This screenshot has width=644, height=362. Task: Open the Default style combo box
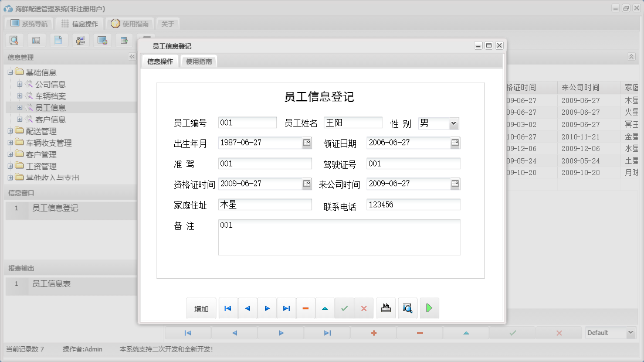click(x=632, y=332)
